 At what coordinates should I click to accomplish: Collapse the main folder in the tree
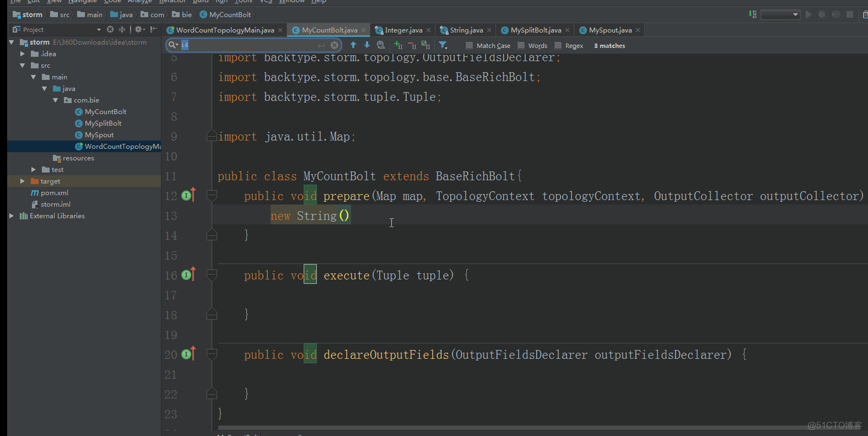coord(34,77)
